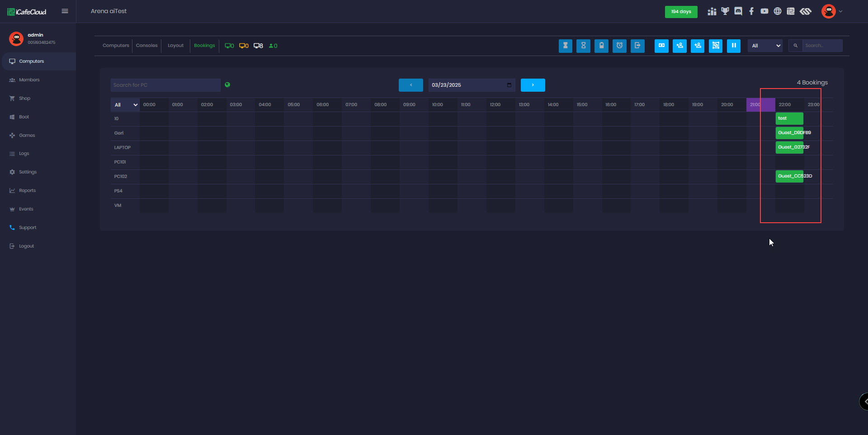
Task: Click the trophy icon in header
Action: 725,11
